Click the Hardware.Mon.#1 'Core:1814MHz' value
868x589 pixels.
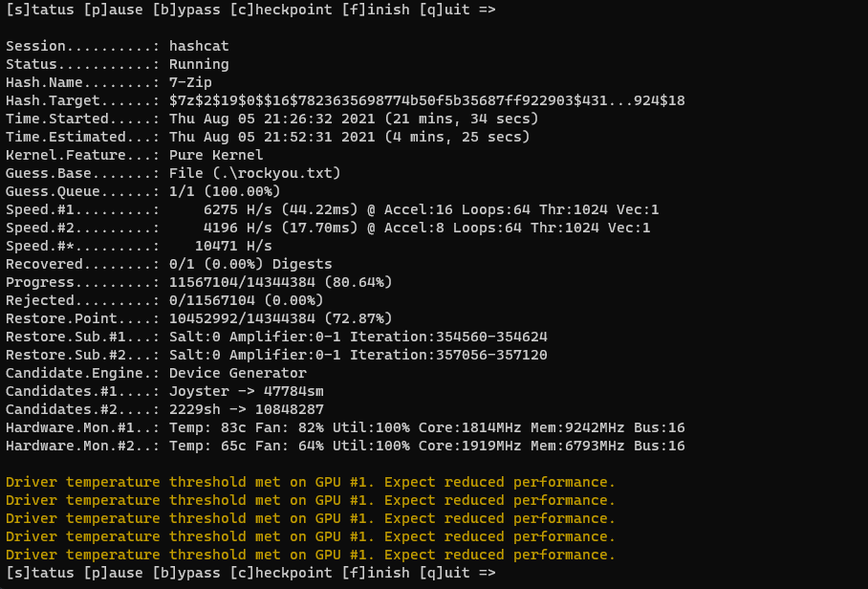pyautogui.click(x=469, y=428)
